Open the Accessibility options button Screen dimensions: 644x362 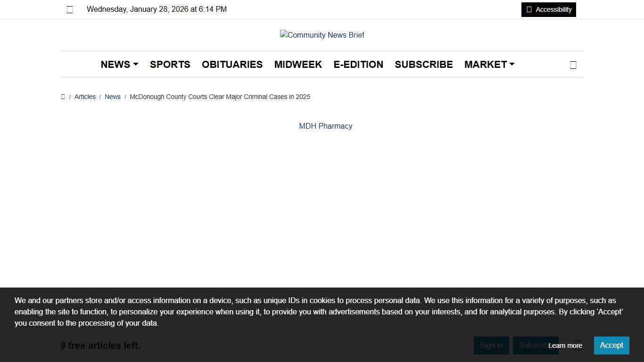(x=548, y=9)
